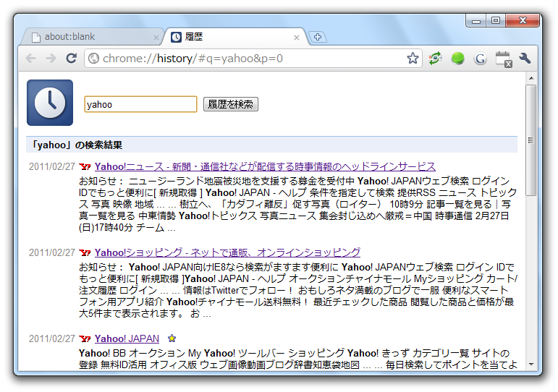The image size is (558, 392).
Task: Click the scrollbar down arrow
Action: tap(531, 365)
